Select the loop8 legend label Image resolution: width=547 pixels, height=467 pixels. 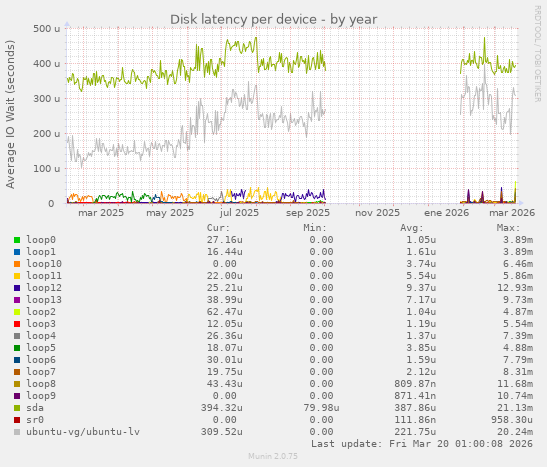click(x=41, y=384)
